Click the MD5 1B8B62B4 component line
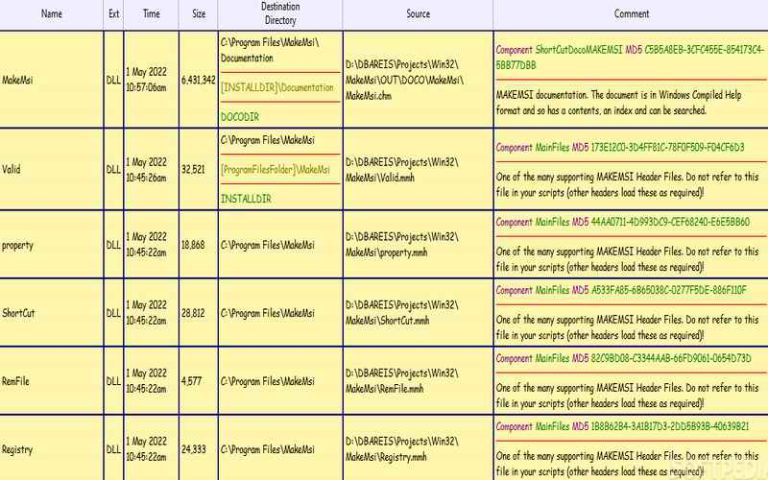Image resolution: width=768 pixels, height=480 pixels. (623, 426)
